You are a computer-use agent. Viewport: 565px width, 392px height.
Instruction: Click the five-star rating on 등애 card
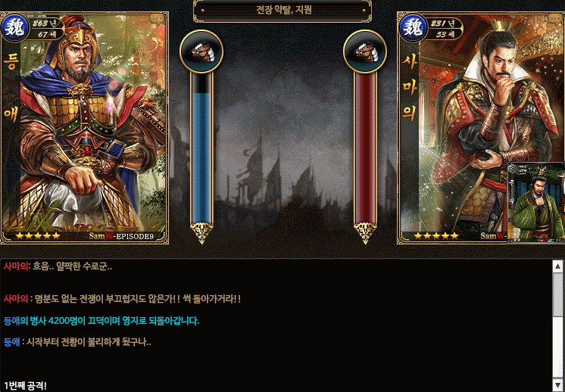coord(38,236)
